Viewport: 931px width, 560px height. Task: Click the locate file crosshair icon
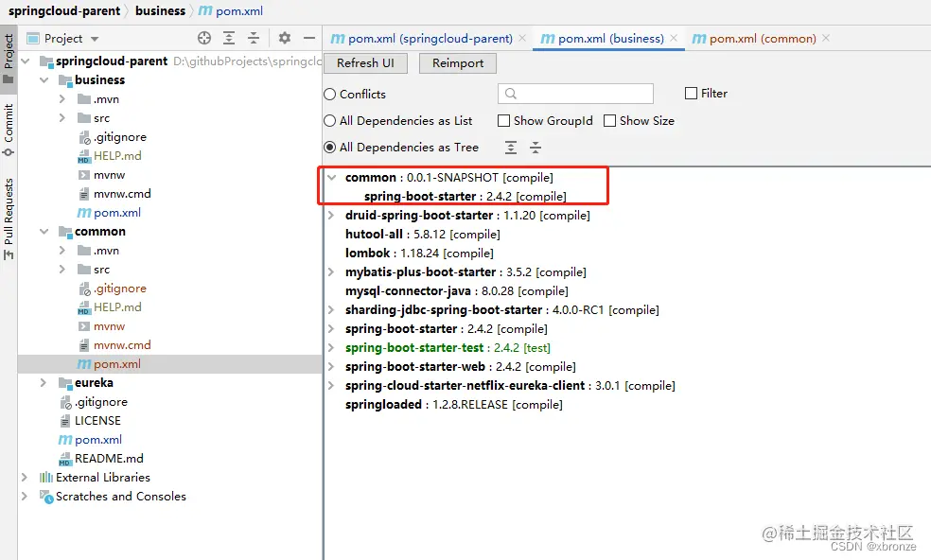204,38
